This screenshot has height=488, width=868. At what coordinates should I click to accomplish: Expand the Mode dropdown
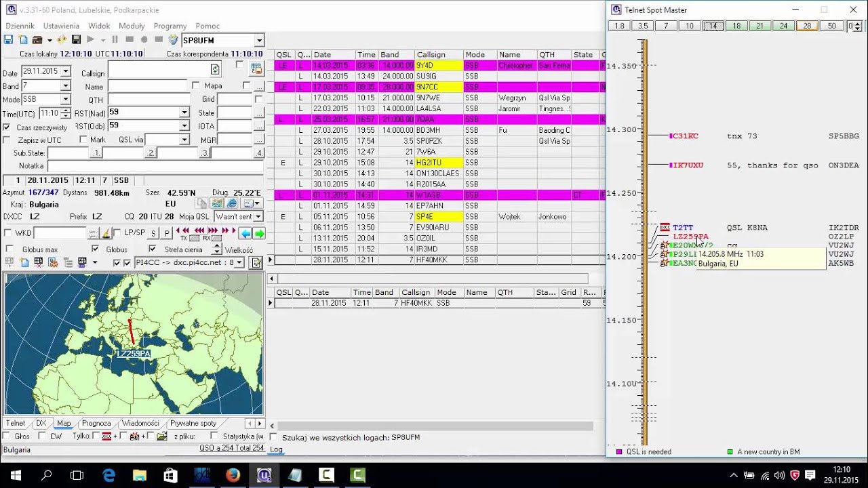pos(66,100)
